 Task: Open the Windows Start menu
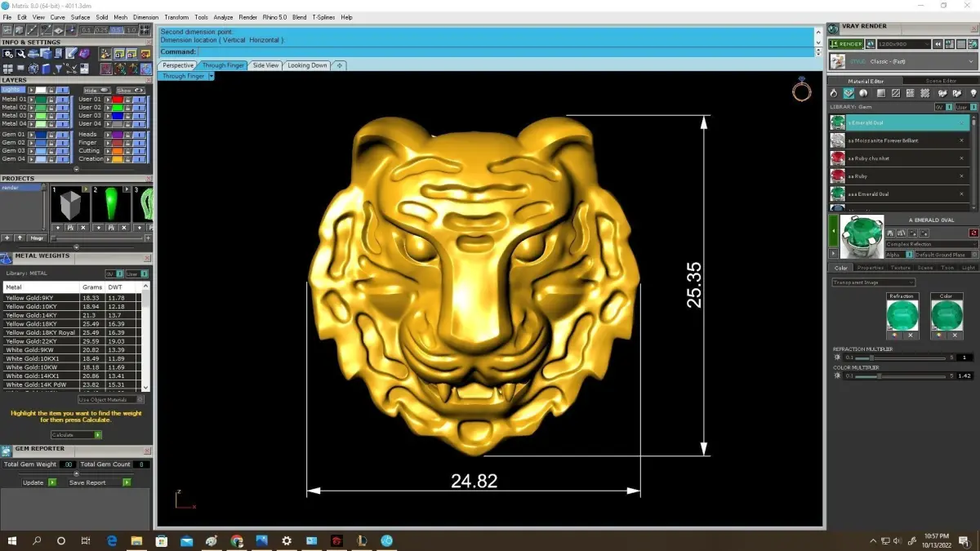pos(12,540)
